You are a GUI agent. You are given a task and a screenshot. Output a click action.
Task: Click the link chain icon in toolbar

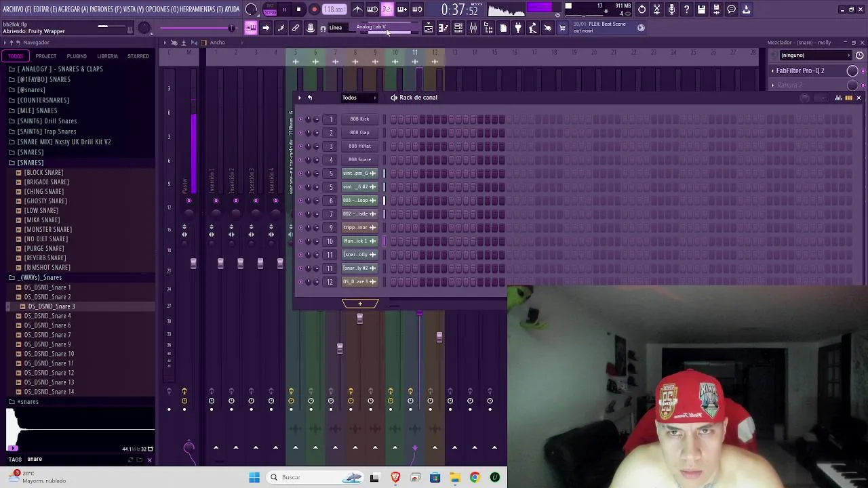(x=295, y=28)
